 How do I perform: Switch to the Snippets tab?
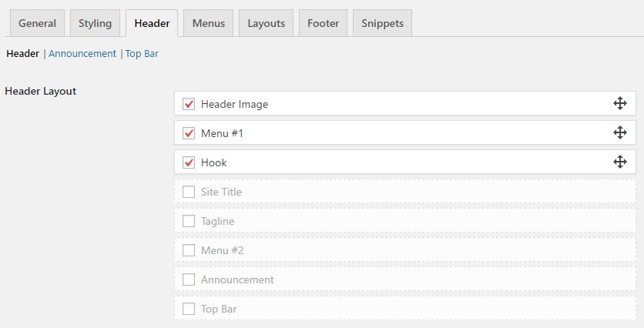pyautogui.click(x=382, y=23)
